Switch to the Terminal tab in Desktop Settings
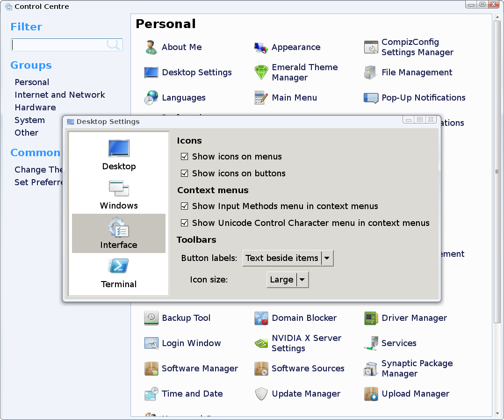Image resolution: width=504 pixels, height=420 pixels. [119, 273]
